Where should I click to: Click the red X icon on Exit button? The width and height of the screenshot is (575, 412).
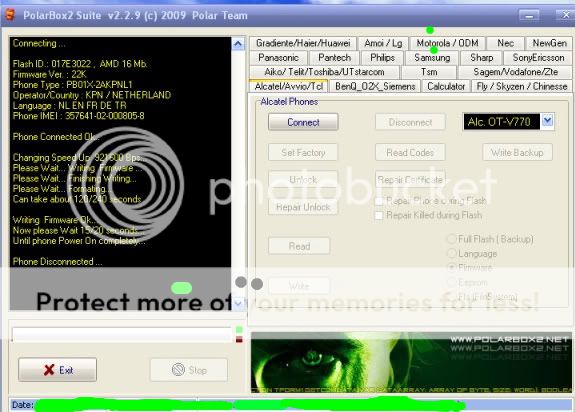pyautogui.click(x=49, y=370)
